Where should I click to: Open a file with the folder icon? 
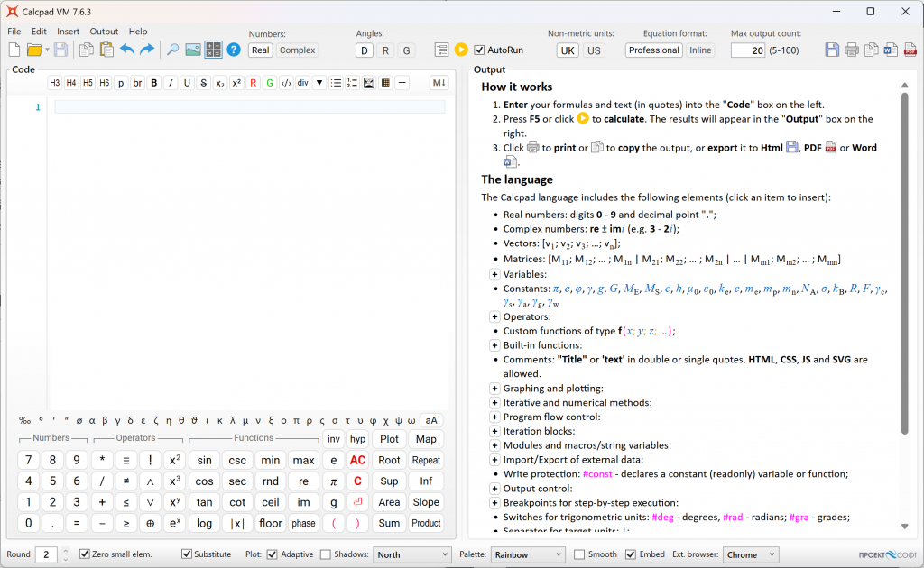34,50
